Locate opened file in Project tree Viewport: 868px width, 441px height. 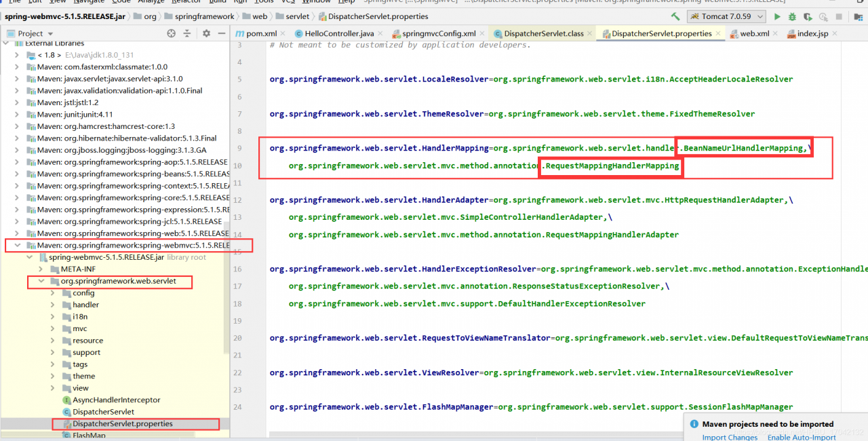pyautogui.click(x=171, y=33)
